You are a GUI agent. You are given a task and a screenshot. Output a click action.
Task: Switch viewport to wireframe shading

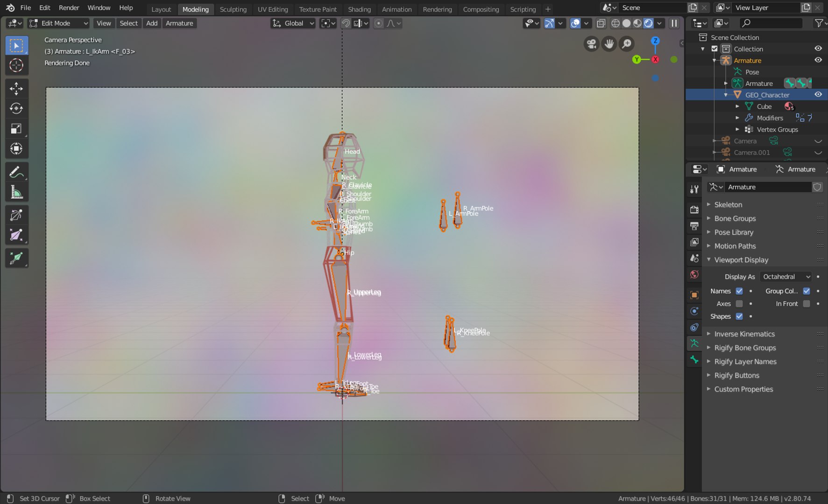(x=616, y=23)
